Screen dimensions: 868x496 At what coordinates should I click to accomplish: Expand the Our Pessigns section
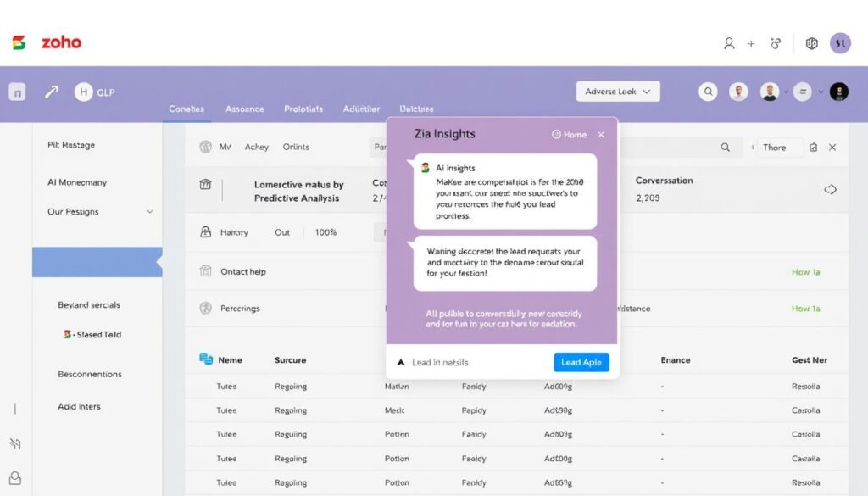151,211
